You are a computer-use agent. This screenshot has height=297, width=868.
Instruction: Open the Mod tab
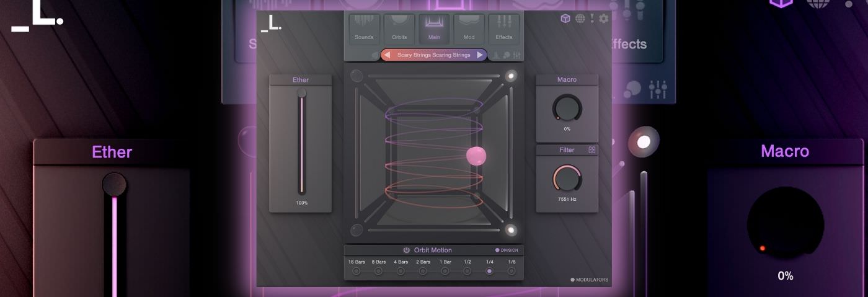click(x=469, y=29)
